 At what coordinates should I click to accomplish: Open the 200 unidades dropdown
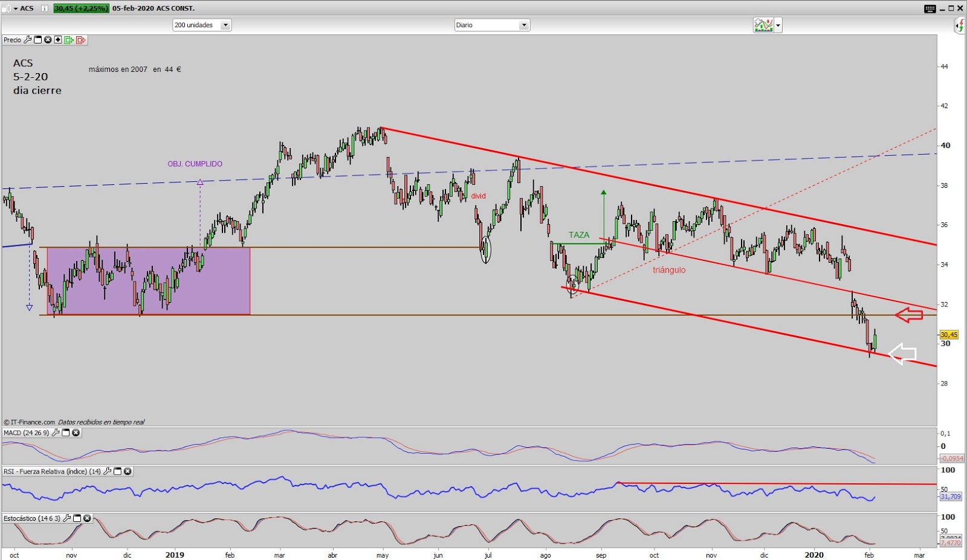click(202, 25)
